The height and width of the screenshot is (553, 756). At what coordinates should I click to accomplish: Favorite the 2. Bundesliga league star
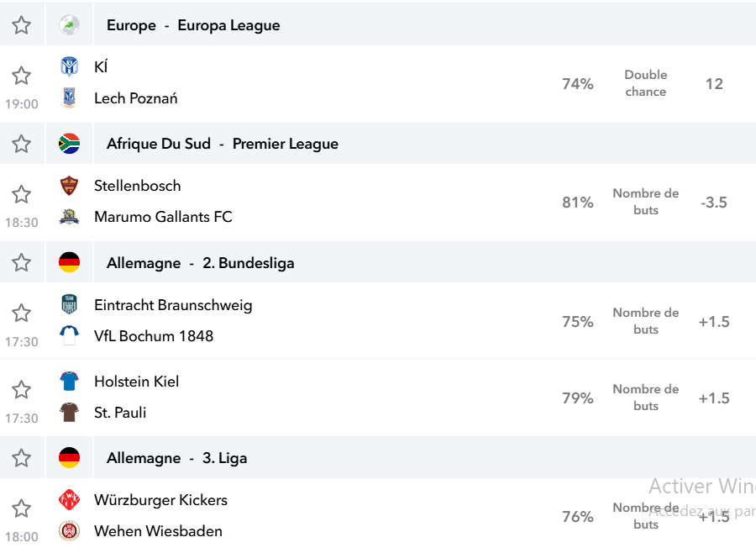point(21,263)
